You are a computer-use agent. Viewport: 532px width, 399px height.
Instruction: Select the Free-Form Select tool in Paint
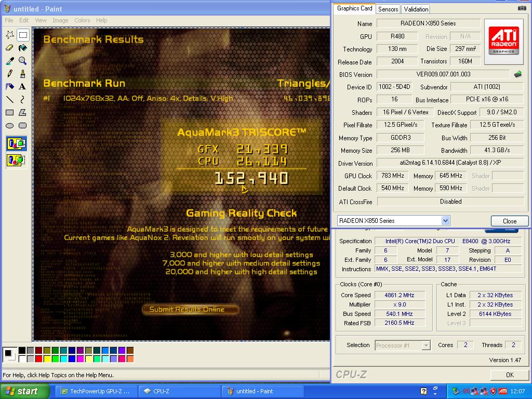point(10,35)
